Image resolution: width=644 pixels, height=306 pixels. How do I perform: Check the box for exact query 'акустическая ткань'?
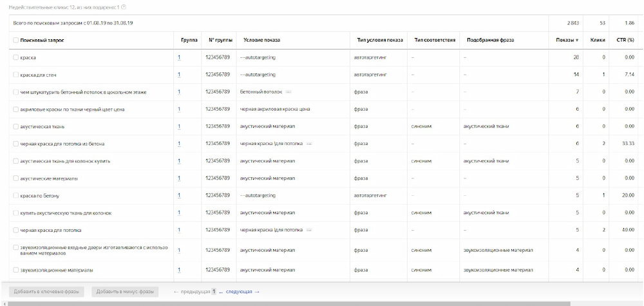click(15, 126)
